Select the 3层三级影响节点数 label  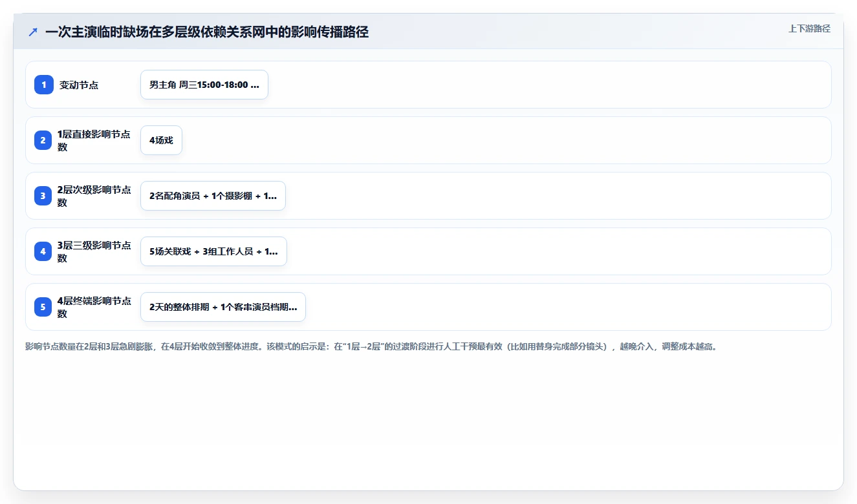tap(94, 251)
